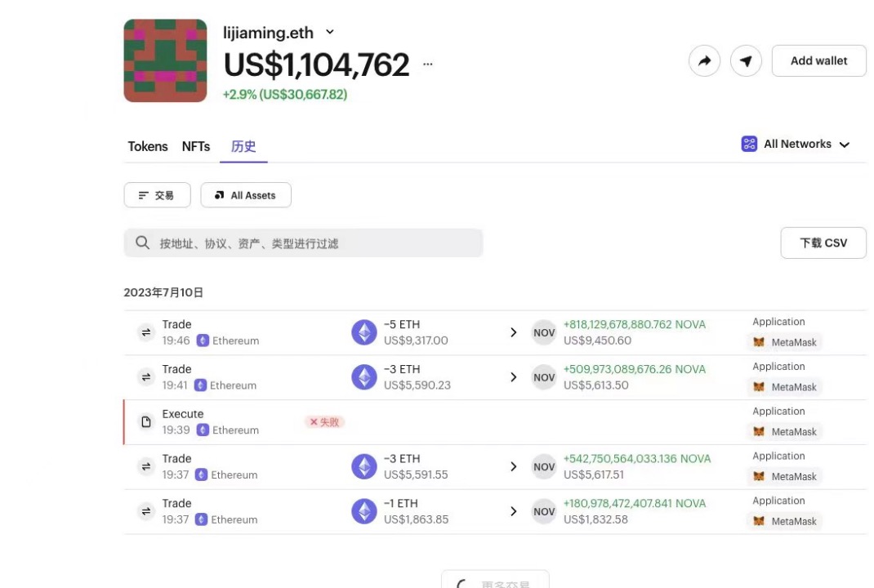
Task: Click the 失败 status badge on the Execute row
Action: click(323, 421)
